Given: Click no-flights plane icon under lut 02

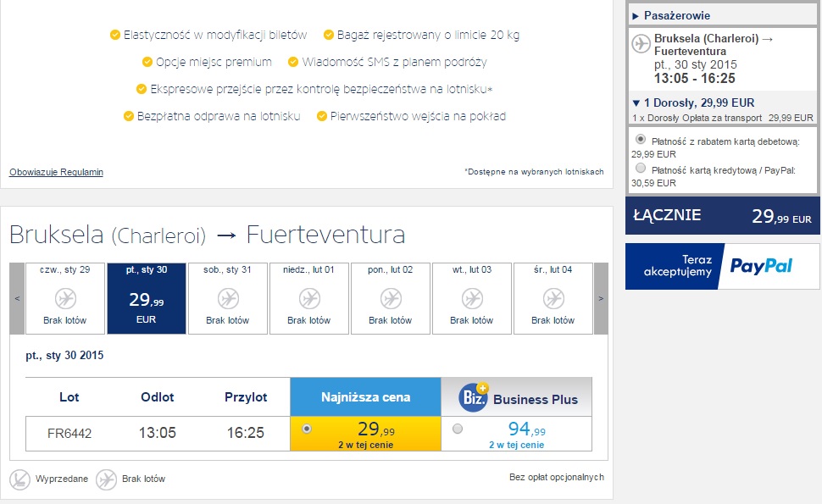Looking at the screenshot, I should coord(391,299).
